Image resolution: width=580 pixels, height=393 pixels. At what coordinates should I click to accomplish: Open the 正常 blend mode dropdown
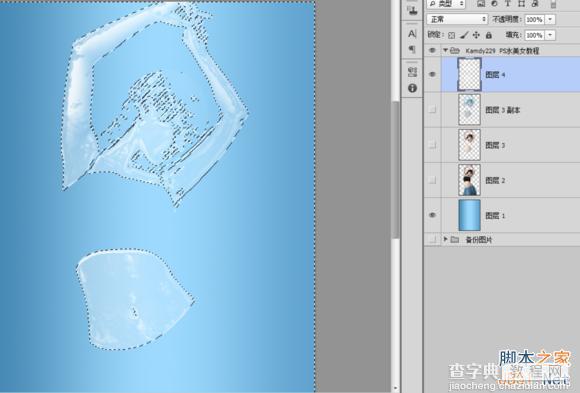(457, 19)
